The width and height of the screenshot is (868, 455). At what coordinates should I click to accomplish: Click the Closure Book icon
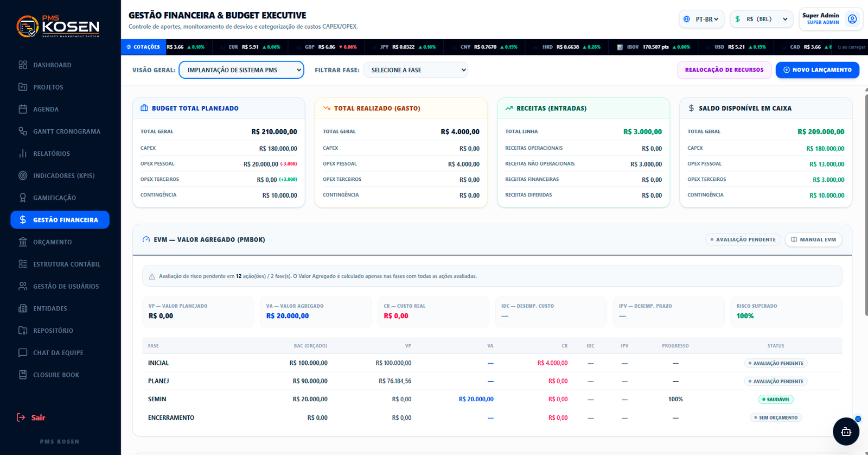coord(23,375)
